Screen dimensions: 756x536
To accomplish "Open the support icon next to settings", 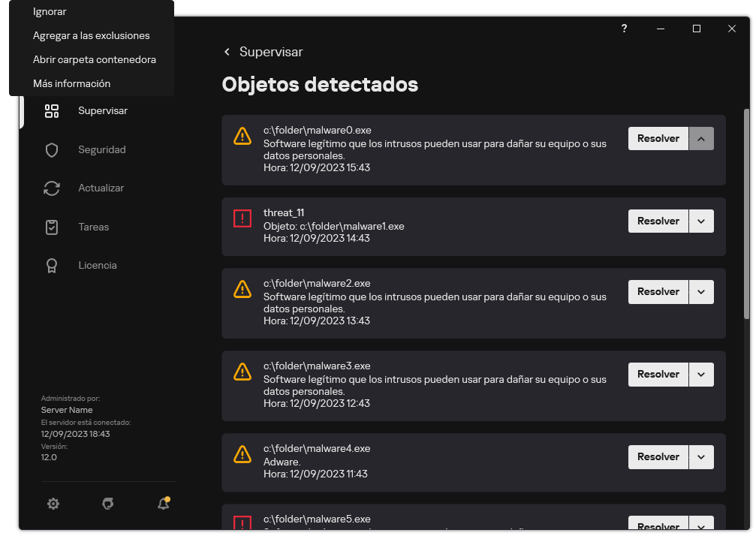I will point(108,504).
